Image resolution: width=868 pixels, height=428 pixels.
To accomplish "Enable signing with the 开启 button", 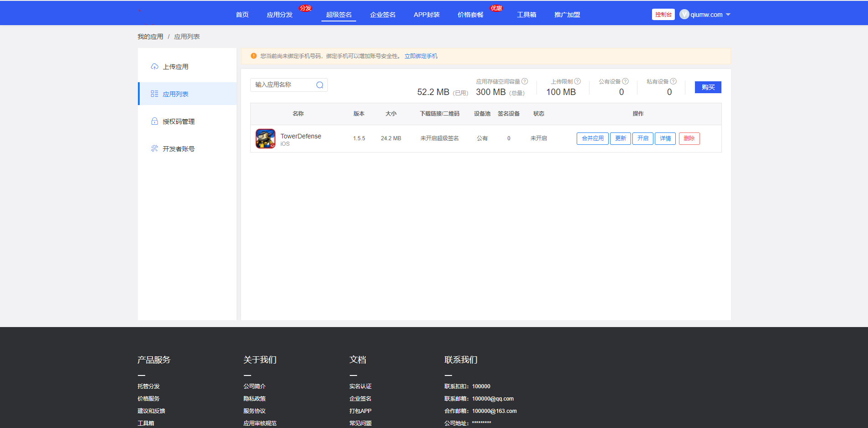I will tap(642, 138).
